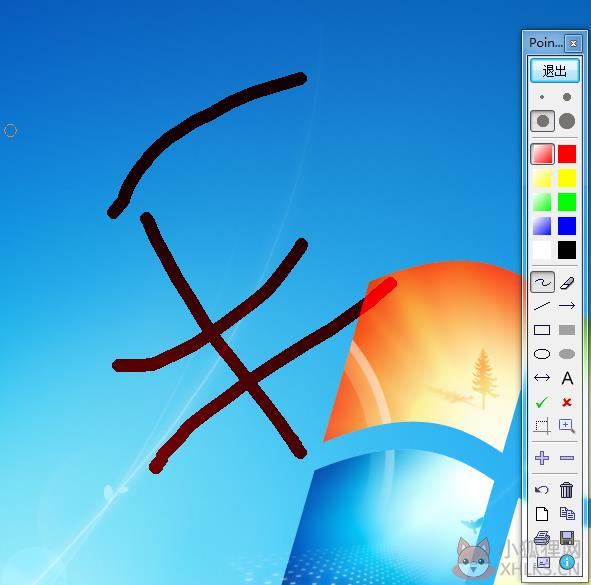The height and width of the screenshot is (585, 591).
Task: Undo the last drawing stroke
Action: point(542,490)
